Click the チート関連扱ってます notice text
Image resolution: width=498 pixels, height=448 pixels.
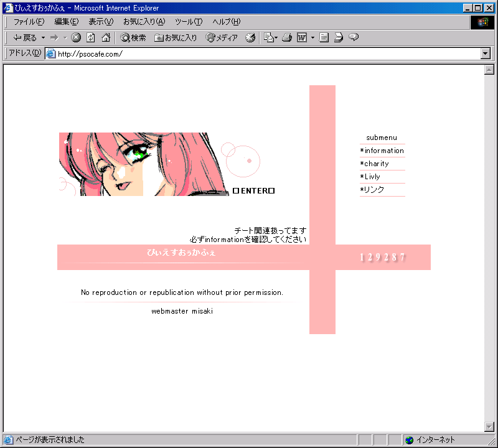coord(271,230)
